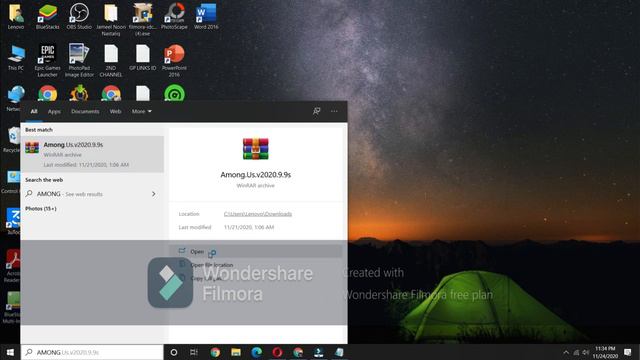Screen dimensions: 640x360
Task: Select the 2ND CHANNEL file icon
Action: click(x=111, y=60)
